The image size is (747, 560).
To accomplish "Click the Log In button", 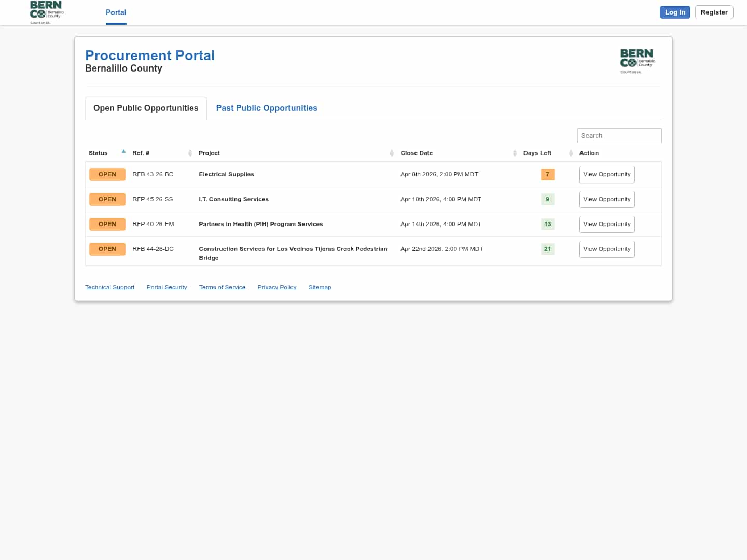I will (x=675, y=12).
